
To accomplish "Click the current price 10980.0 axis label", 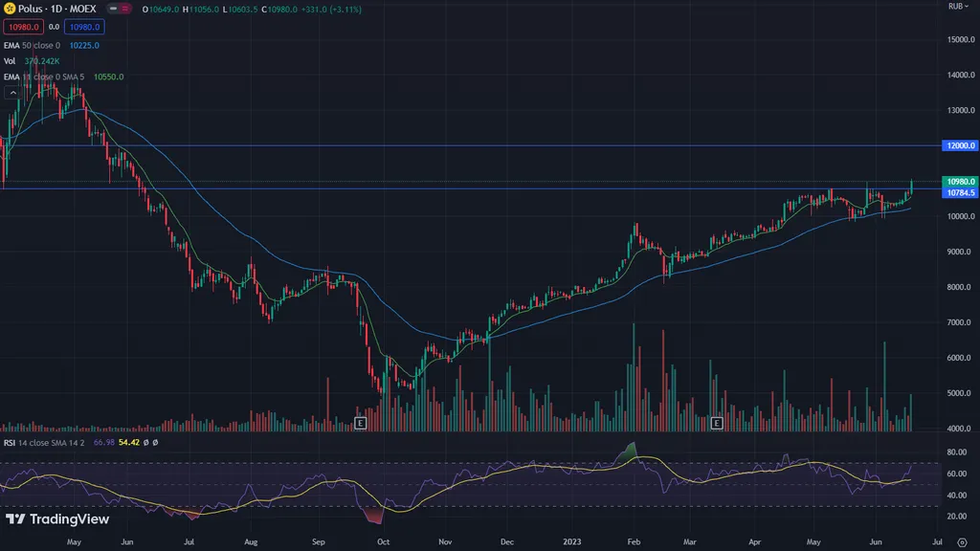I will pos(960,182).
